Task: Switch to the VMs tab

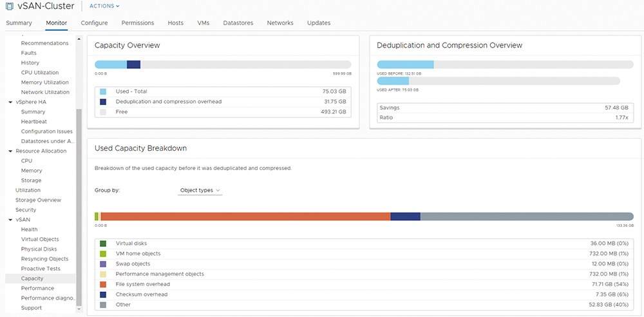Action: 203,23
